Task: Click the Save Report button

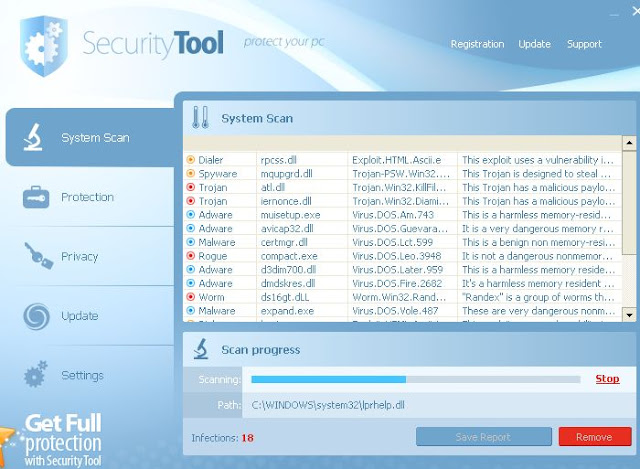Action: point(484,437)
